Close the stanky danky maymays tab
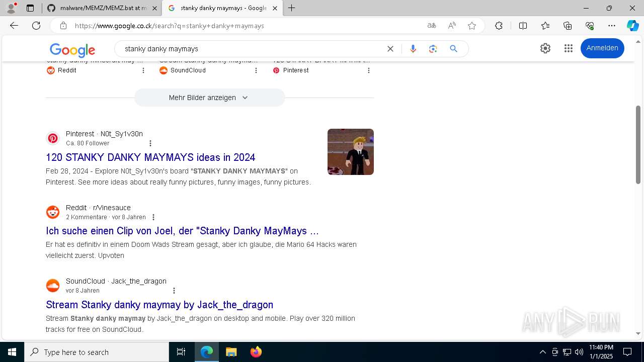Image resolution: width=644 pixels, height=362 pixels. click(x=275, y=8)
